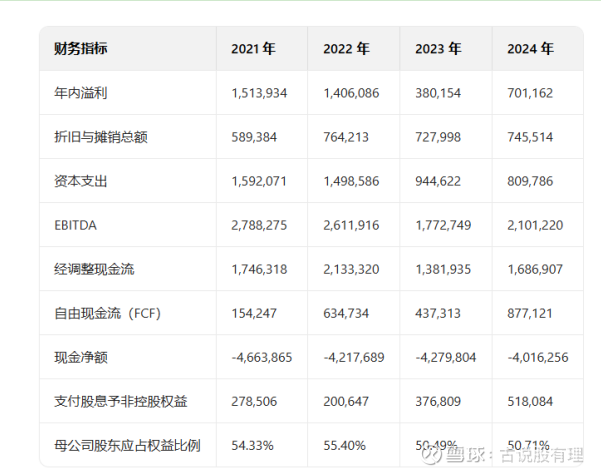Click the 自由现金流（FCF）row label
This screenshot has width=601, height=473.
click(107, 313)
